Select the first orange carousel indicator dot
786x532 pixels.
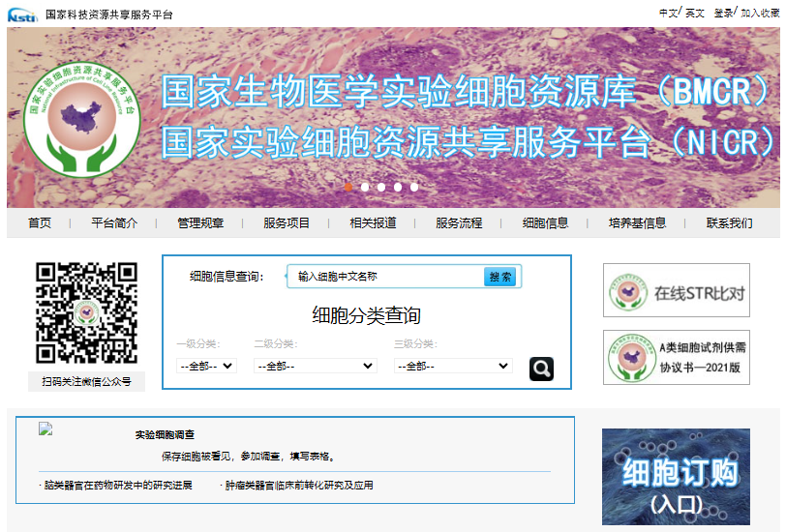click(348, 187)
